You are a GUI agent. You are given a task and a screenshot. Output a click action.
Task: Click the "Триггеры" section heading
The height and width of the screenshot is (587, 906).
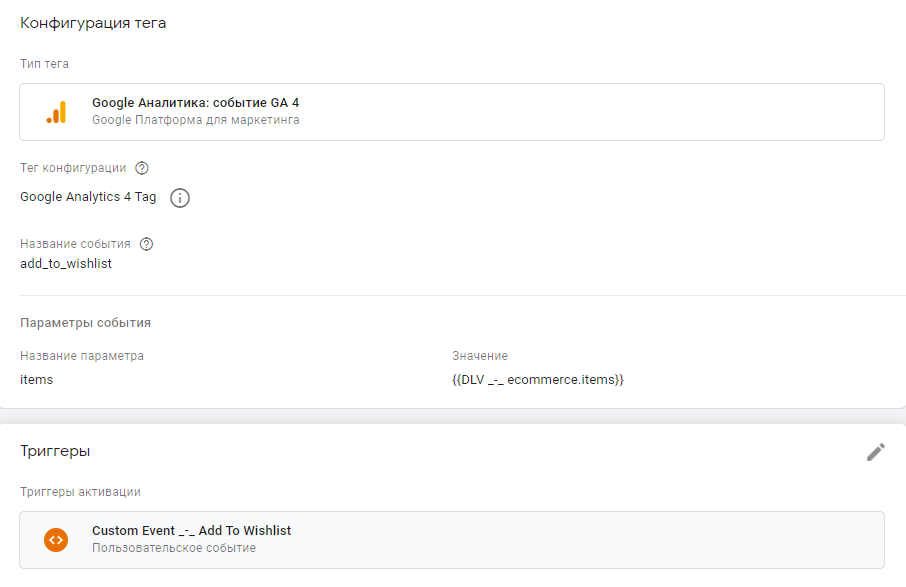tap(55, 451)
